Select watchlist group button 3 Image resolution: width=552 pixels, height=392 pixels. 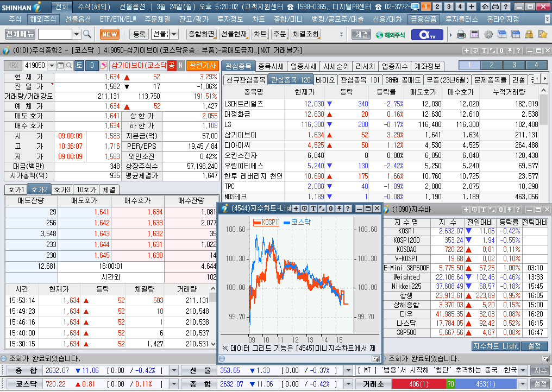click(514, 65)
